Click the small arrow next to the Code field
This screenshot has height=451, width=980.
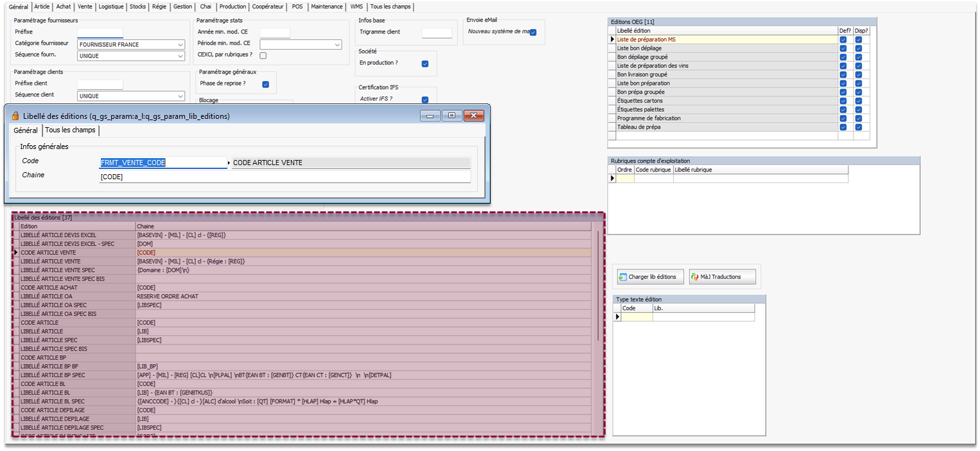pyautogui.click(x=229, y=163)
